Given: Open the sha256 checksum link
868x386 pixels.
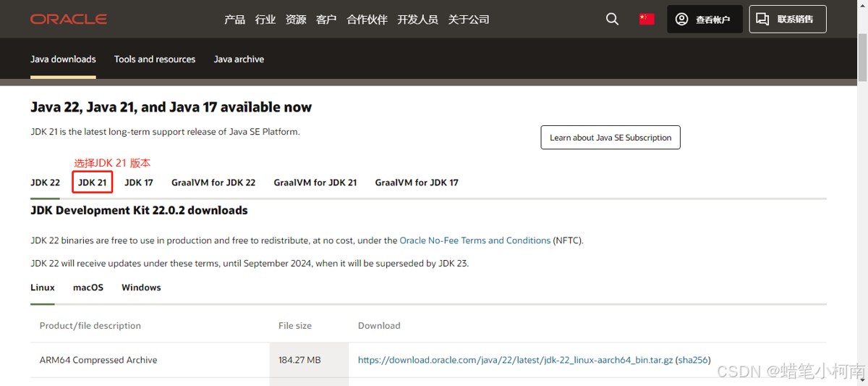Looking at the screenshot, I should click(x=693, y=360).
